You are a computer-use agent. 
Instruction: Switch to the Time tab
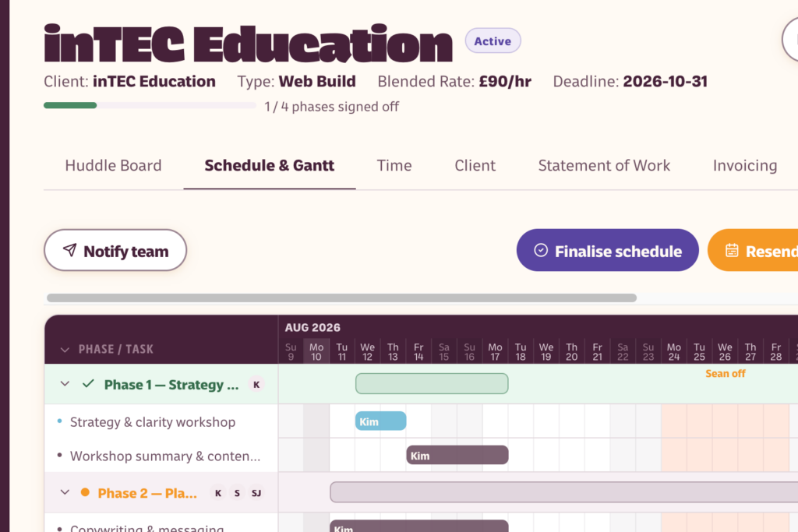pyautogui.click(x=394, y=166)
